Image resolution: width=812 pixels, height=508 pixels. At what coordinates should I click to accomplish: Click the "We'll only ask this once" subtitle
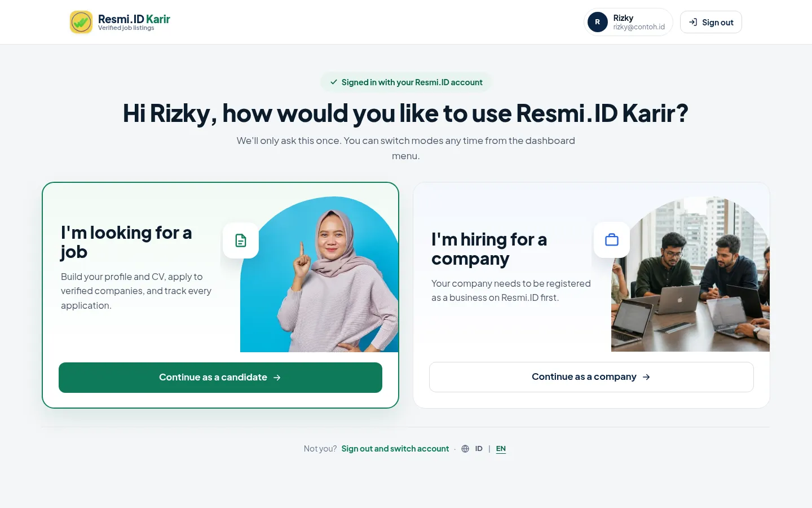[x=406, y=148]
